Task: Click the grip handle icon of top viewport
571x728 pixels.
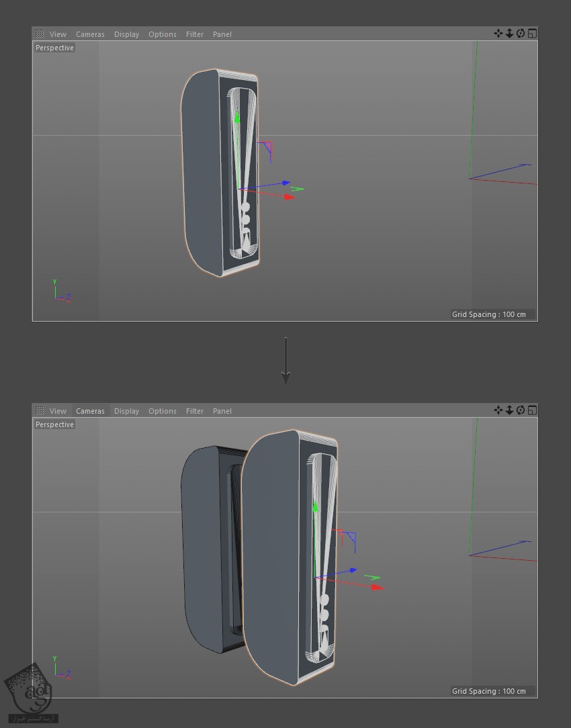Action: 40,34
